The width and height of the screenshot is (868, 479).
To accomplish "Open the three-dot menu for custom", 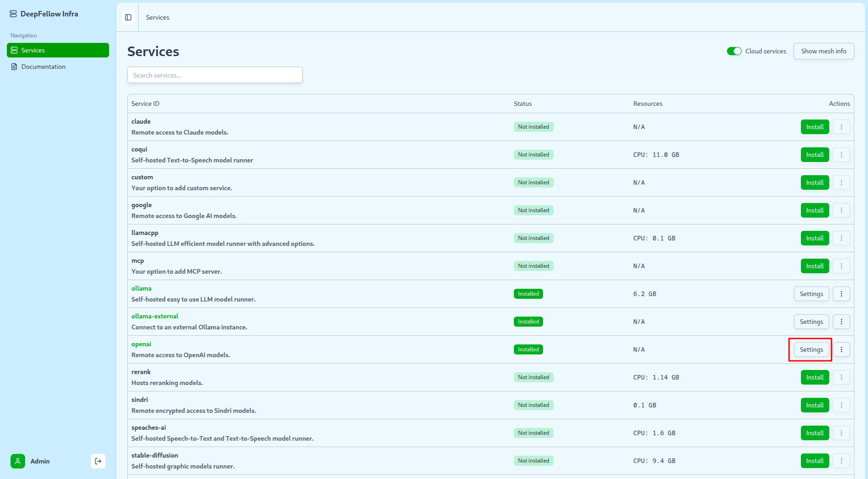I will click(842, 182).
